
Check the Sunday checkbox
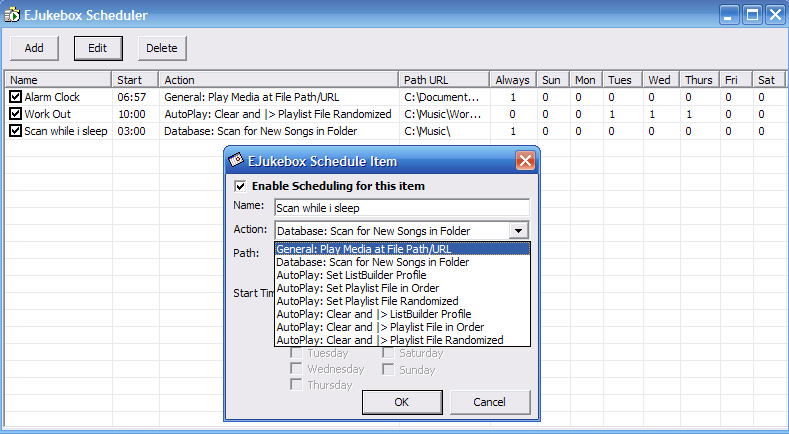point(388,370)
